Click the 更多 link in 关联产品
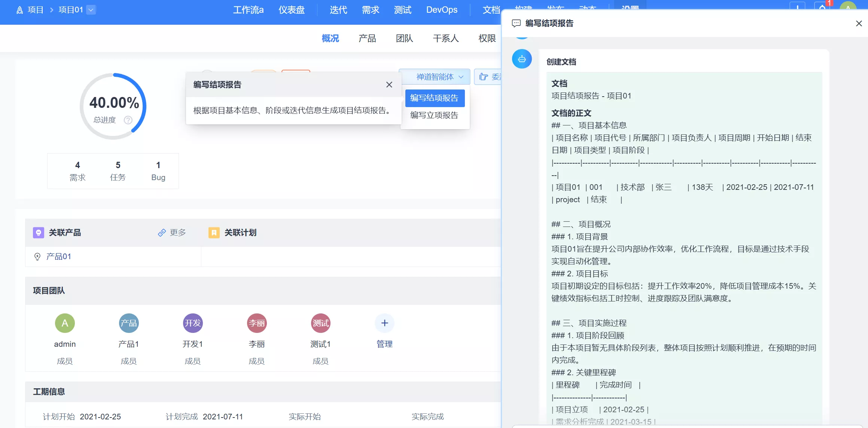The width and height of the screenshot is (868, 428). point(177,233)
